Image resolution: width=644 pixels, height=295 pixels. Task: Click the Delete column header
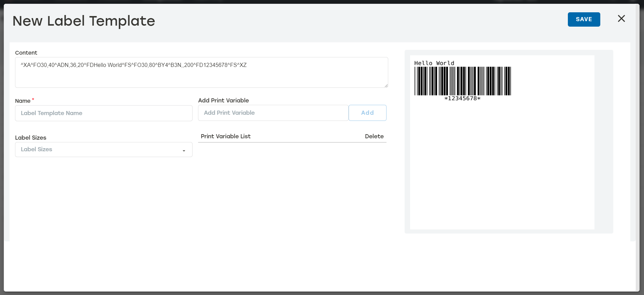[374, 136]
